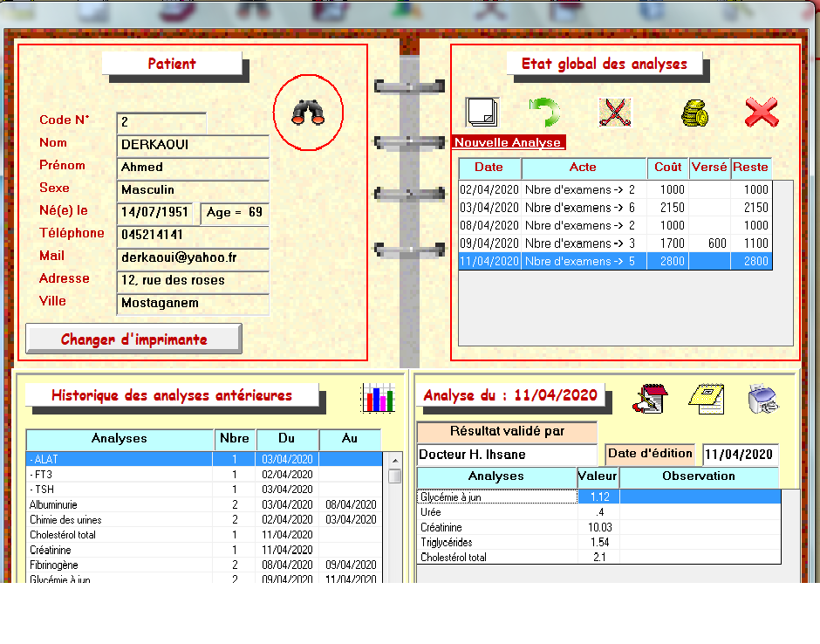820x644 pixels.
Task: Click the Nom field DERKAOUI
Action: (193, 145)
